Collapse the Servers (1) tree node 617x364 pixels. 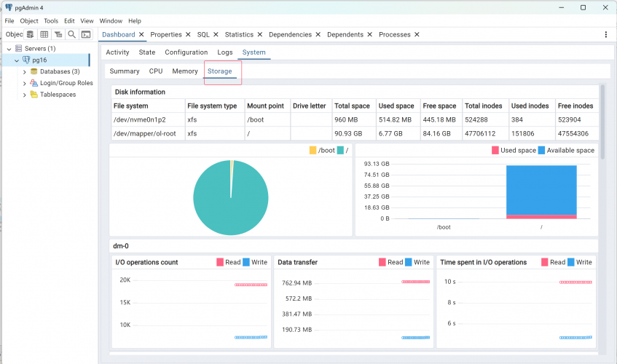pyautogui.click(x=9, y=49)
